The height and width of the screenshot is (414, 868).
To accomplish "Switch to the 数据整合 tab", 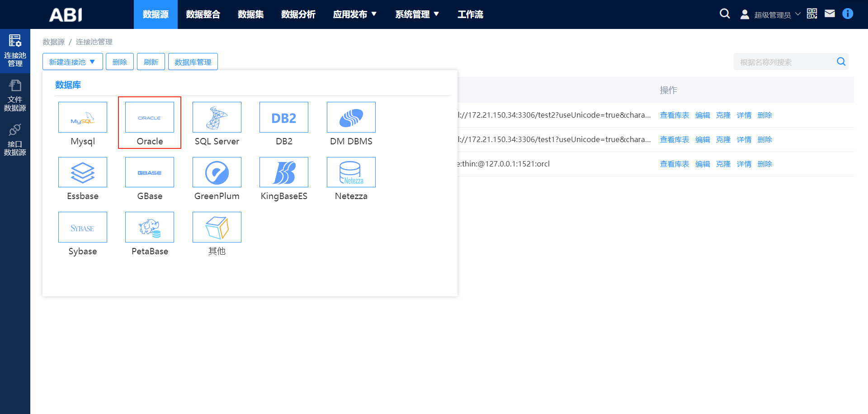I will 203,14.
